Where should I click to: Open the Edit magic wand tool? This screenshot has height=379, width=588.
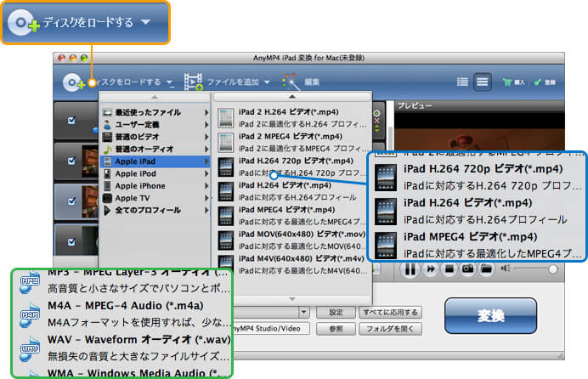291,82
